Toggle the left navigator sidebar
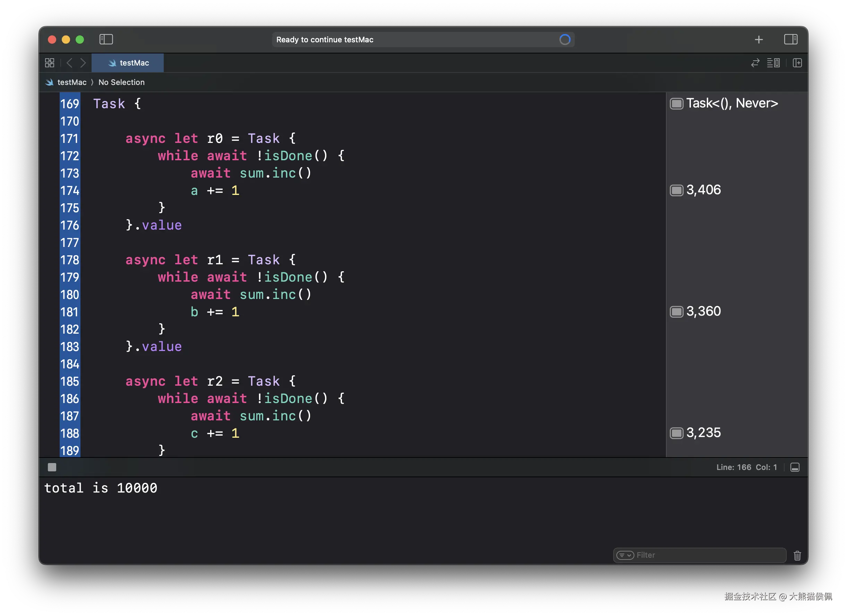847x616 pixels. coord(106,39)
